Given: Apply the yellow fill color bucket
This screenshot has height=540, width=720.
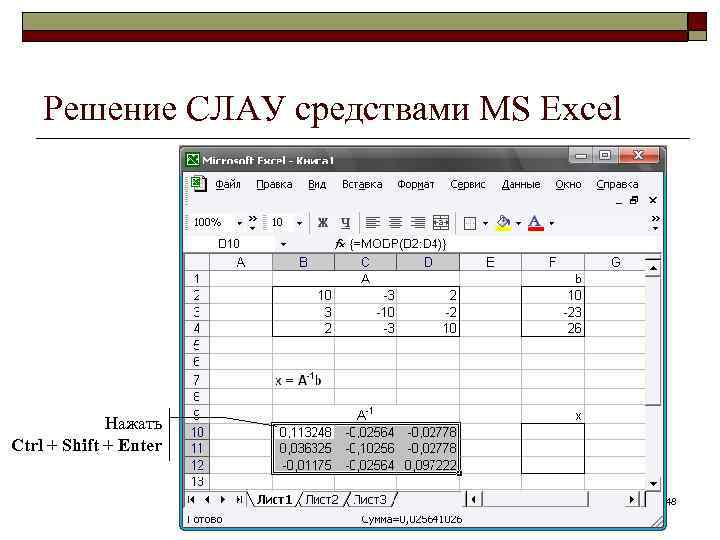Looking at the screenshot, I should pyautogui.click(x=504, y=223).
